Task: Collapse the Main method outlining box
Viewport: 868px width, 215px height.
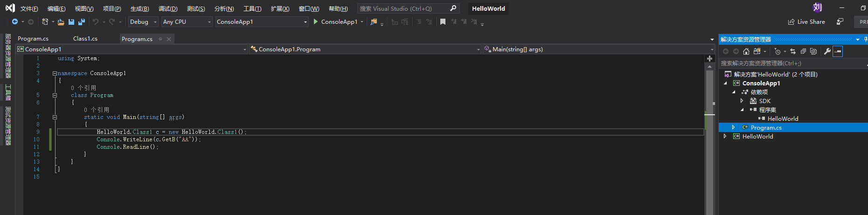Action: 55,118
